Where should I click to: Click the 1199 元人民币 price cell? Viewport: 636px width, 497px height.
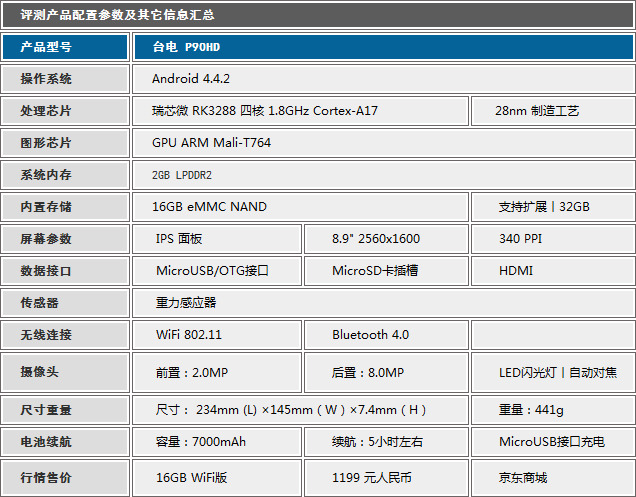[387, 478]
